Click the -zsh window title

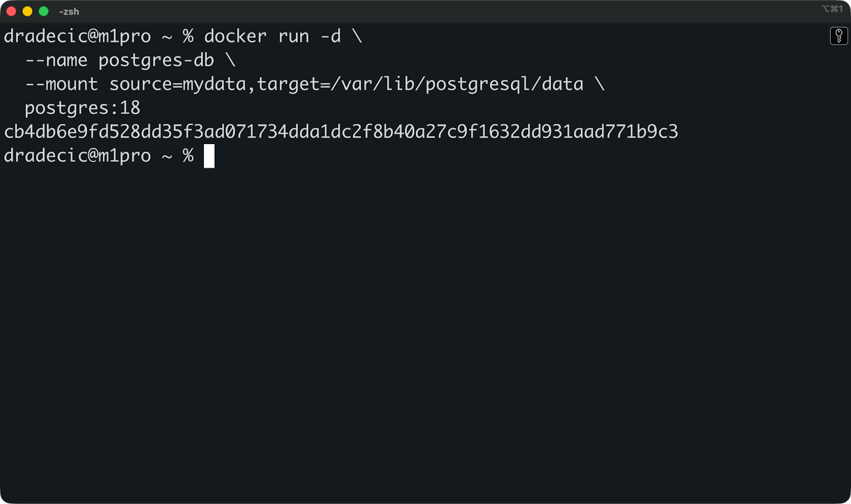[68, 11]
